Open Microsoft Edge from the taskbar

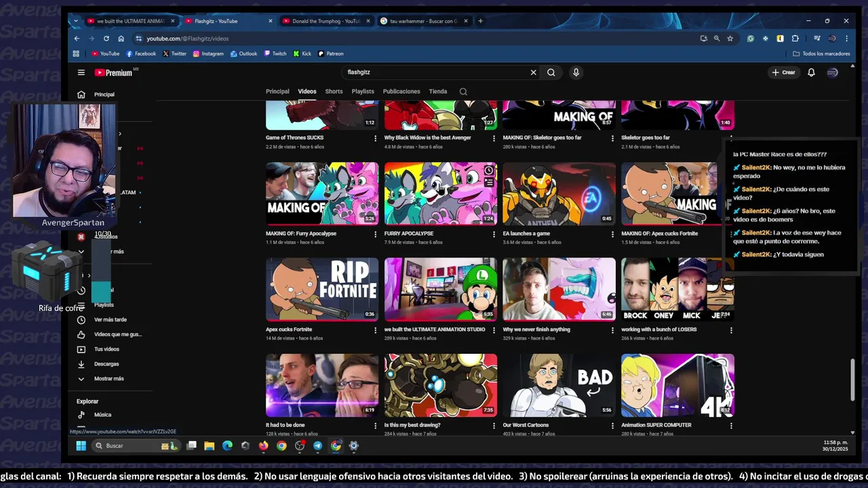(x=227, y=445)
